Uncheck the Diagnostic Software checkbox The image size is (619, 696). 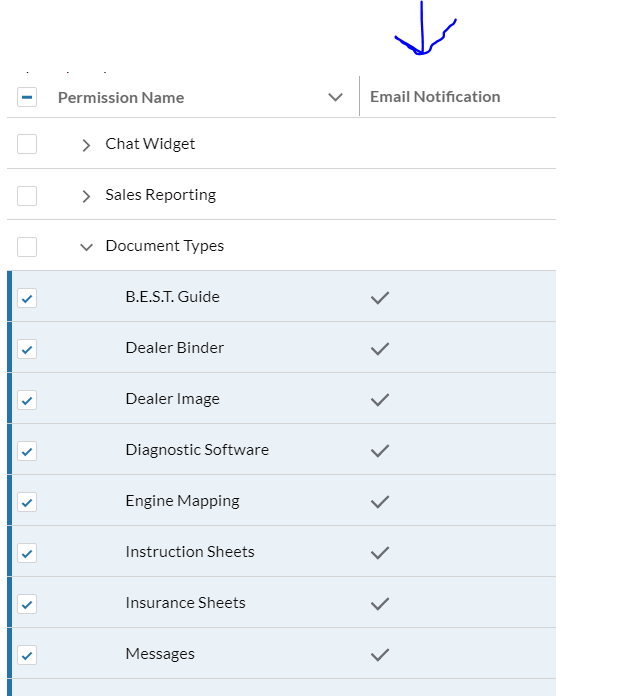pos(27,451)
